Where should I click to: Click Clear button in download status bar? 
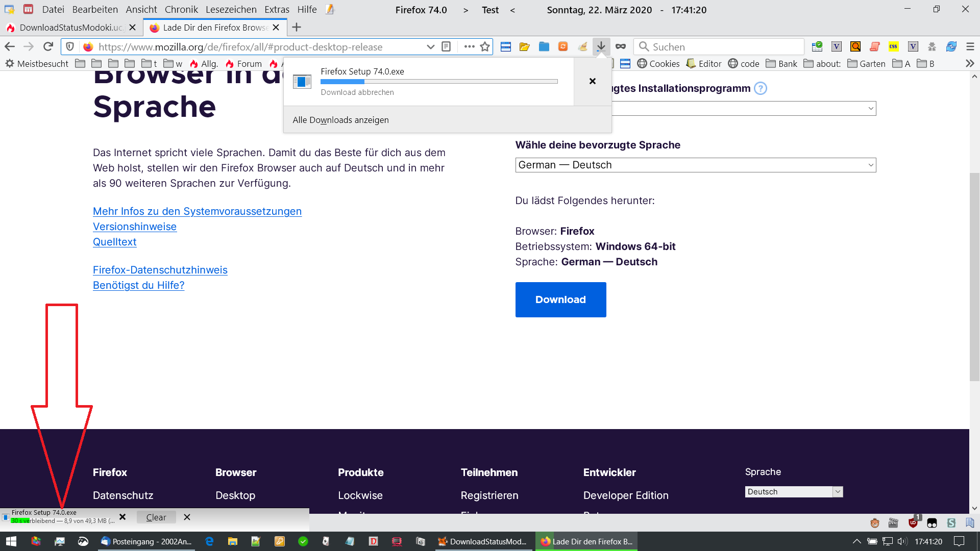[156, 517]
